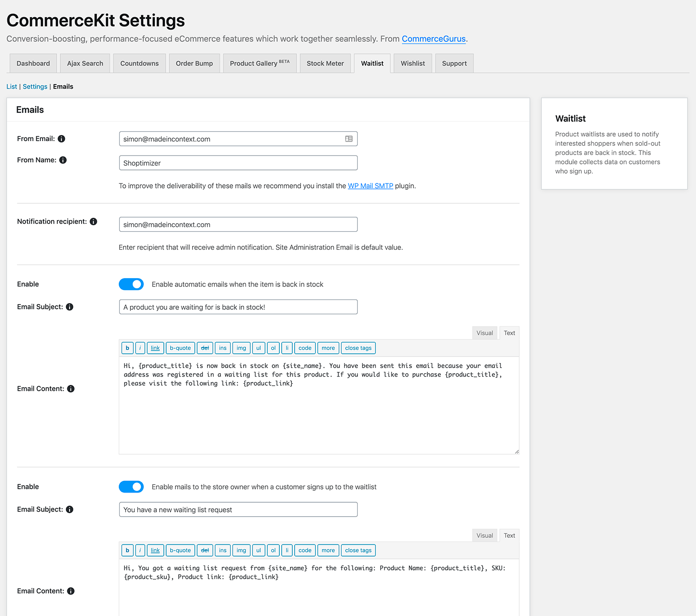Click the info icon next to From Email
Screen dimensions: 696x616
click(61, 139)
